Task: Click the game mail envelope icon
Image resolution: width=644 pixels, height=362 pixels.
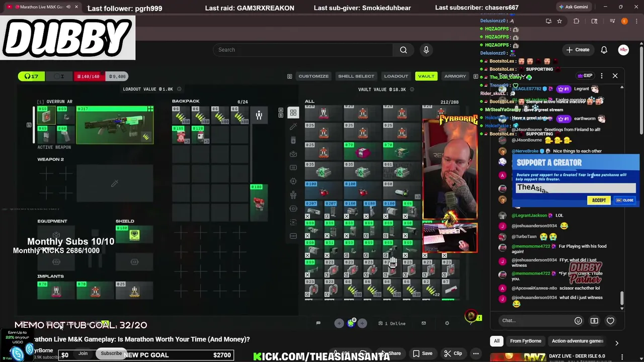Action: click(x=424, y=323)
